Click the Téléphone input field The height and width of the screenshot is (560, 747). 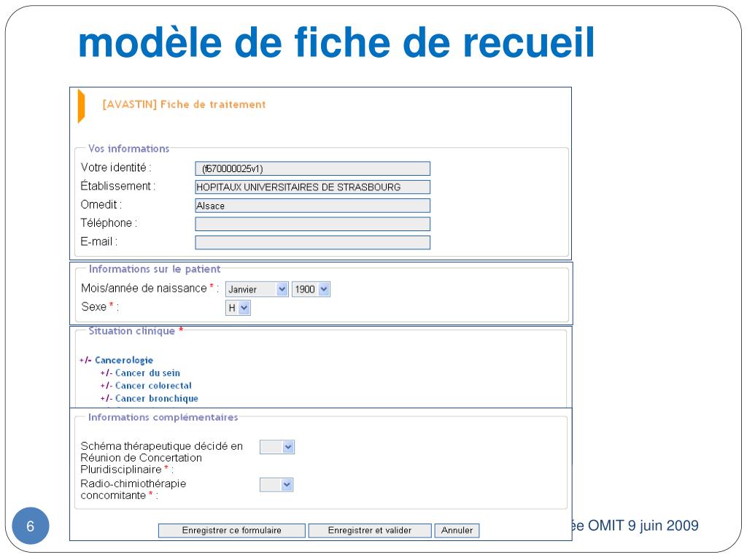coord(312,225)
